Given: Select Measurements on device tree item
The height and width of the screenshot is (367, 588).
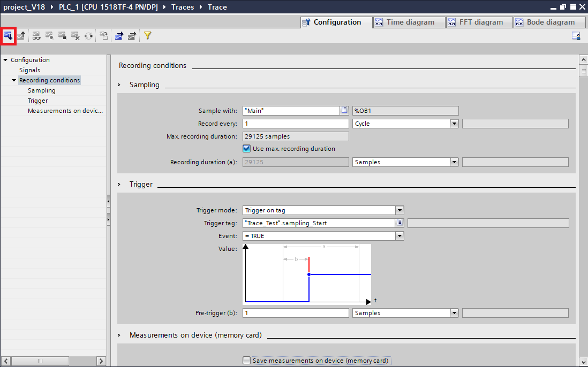Looking at the screenshot, I should coord(65,110).
